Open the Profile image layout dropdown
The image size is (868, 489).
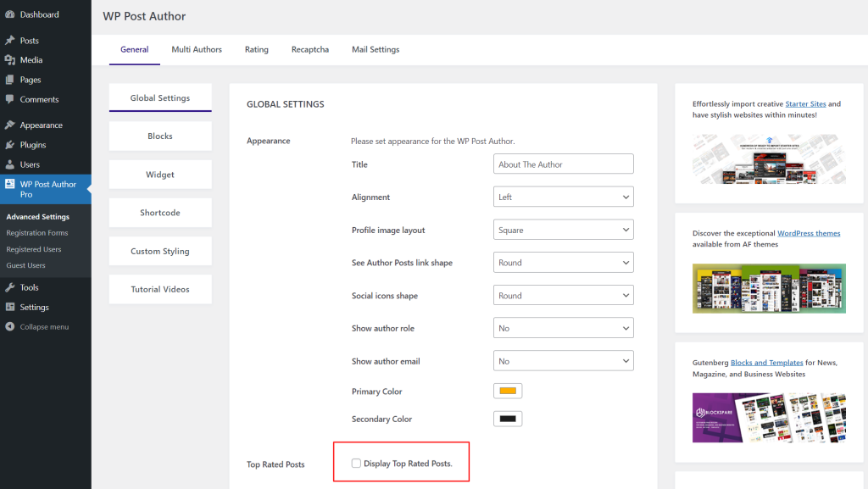564,230
